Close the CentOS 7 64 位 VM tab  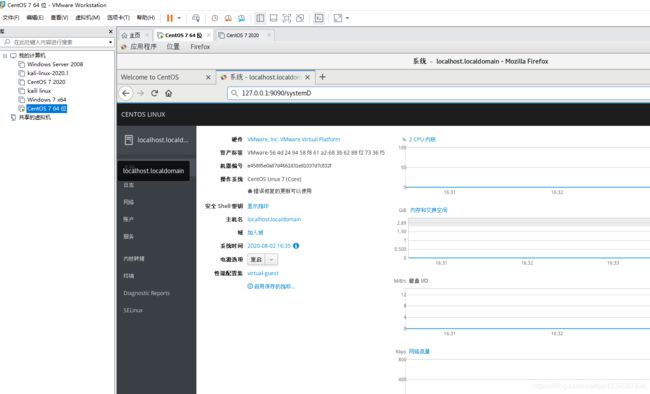(209, 35)
